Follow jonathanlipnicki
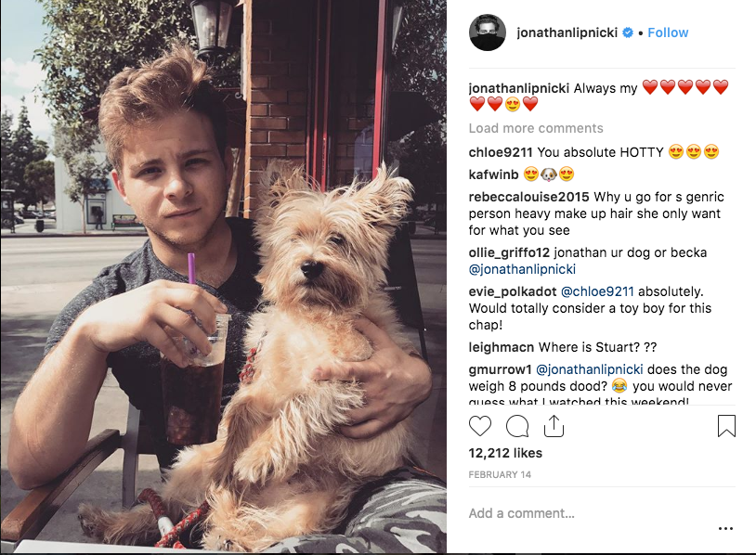 pyautogui.click(x=668, y=32)
